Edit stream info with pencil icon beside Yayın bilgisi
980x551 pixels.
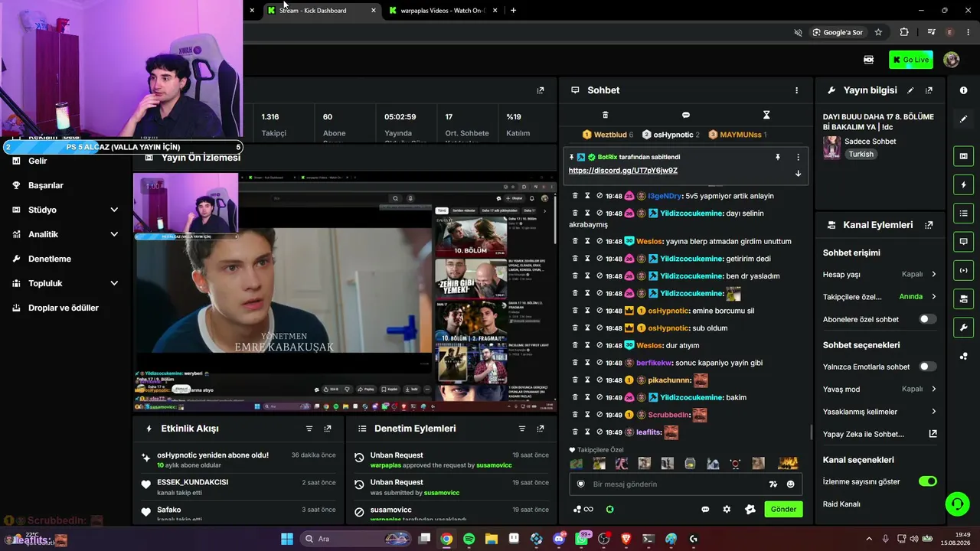(x=910, y=90)
